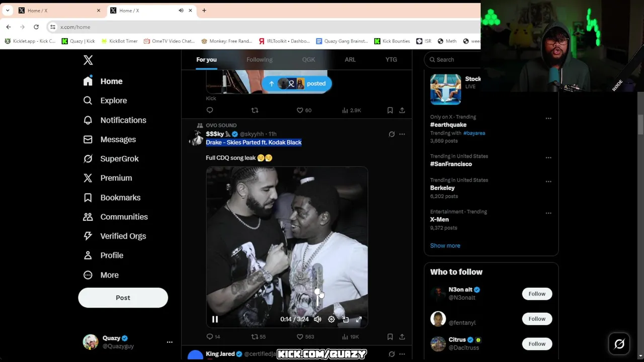
Task: Open the #earthquake trend
Action: (x=448, y=125)
